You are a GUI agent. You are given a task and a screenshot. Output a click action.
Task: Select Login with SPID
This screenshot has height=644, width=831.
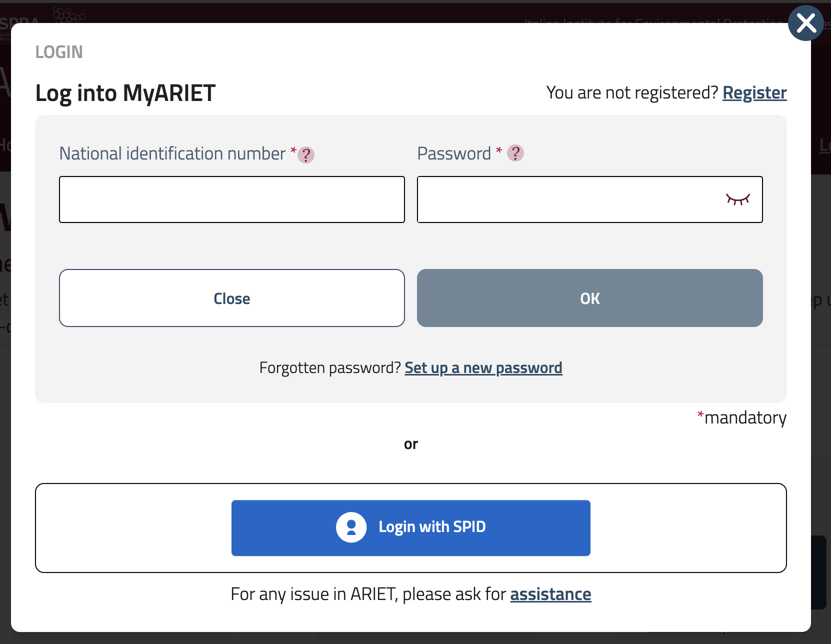point(410,527)
